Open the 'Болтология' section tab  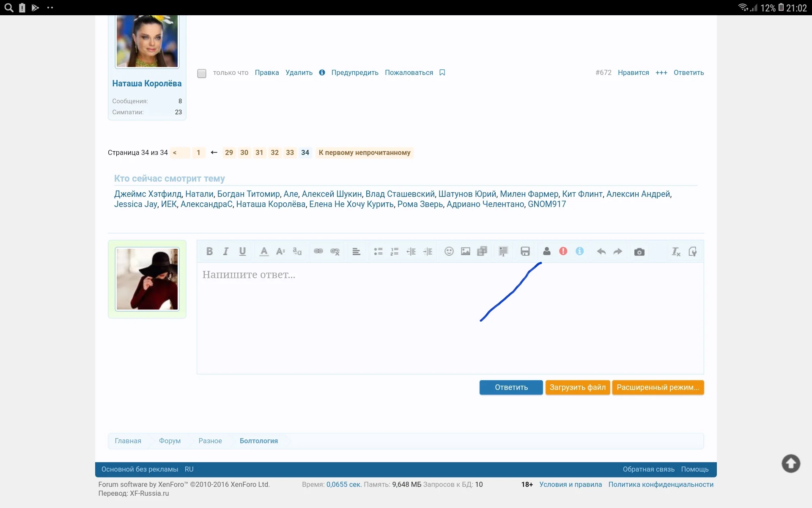[259, 441]
